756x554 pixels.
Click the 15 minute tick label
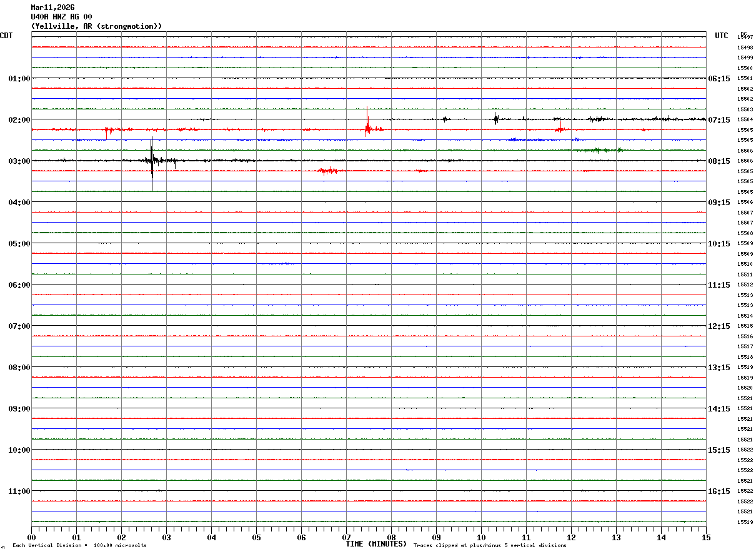pos(706,537)
